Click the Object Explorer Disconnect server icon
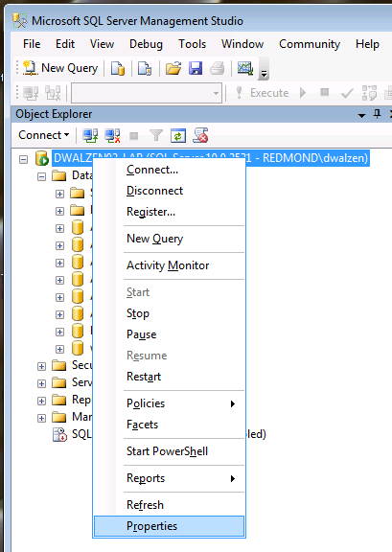Viewport: 392px width, 552px height. [112, 135]
